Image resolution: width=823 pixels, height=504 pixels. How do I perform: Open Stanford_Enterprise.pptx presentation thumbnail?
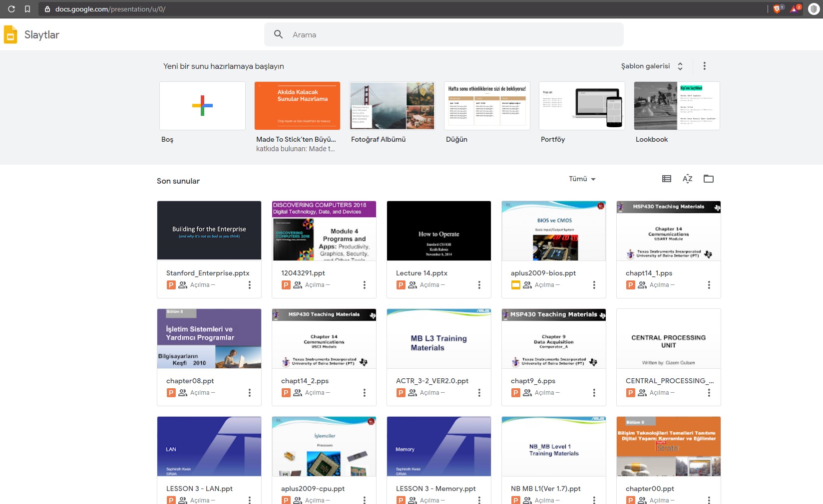(209, 231)
